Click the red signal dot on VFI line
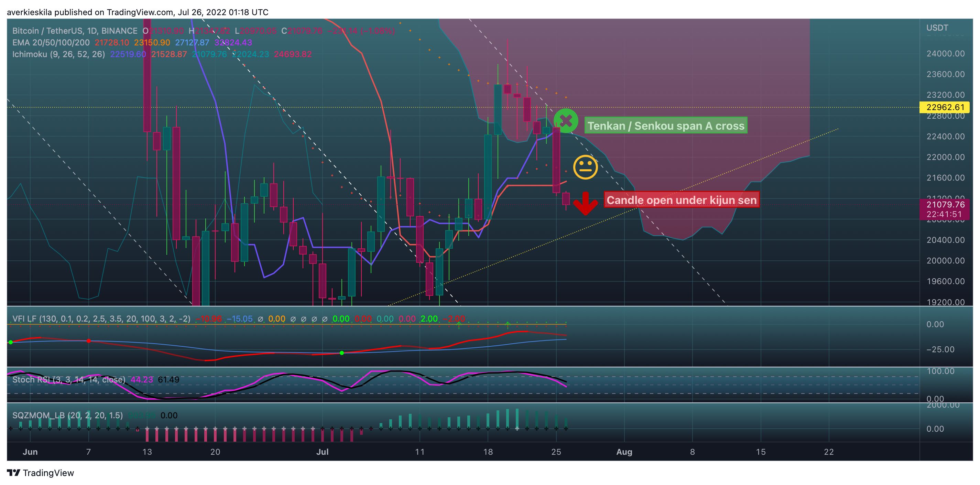The image size is (980, 485). 89,341
